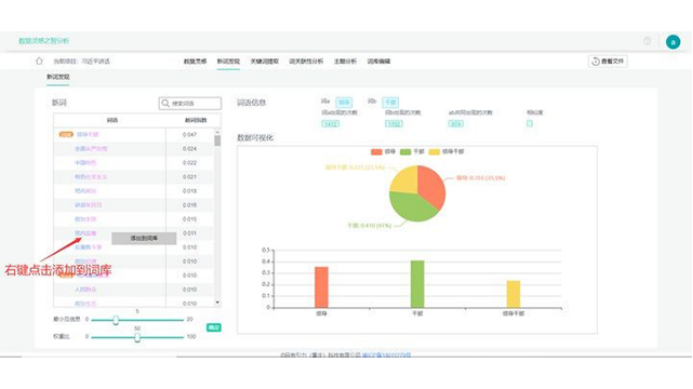
Task: Click the orange tag badge on first row
Action: (x=66, y=134)
